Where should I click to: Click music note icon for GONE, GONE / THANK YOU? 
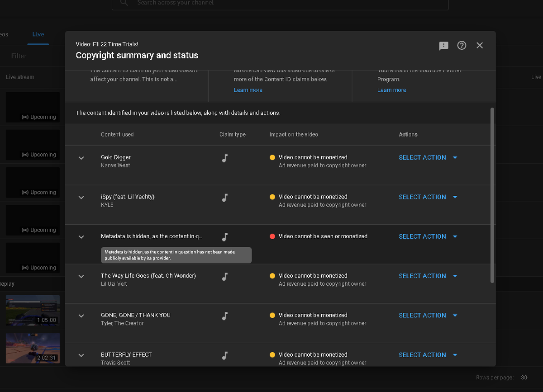224,316
